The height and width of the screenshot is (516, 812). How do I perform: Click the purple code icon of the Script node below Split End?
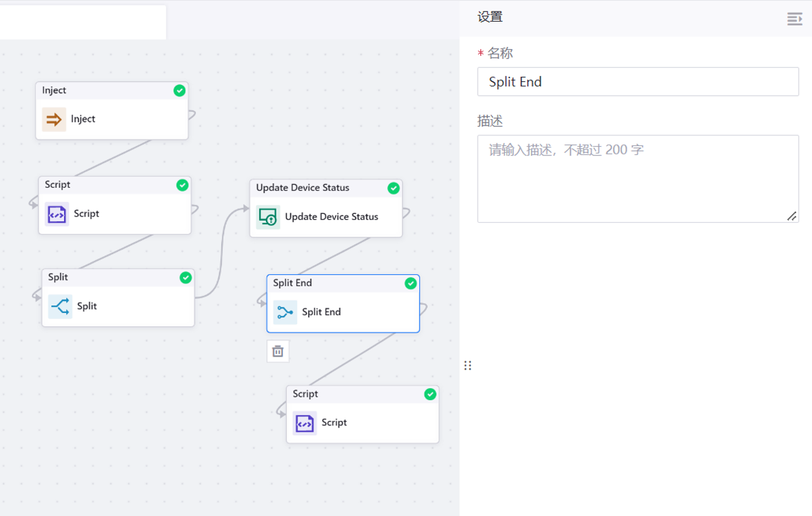(304, 423)
